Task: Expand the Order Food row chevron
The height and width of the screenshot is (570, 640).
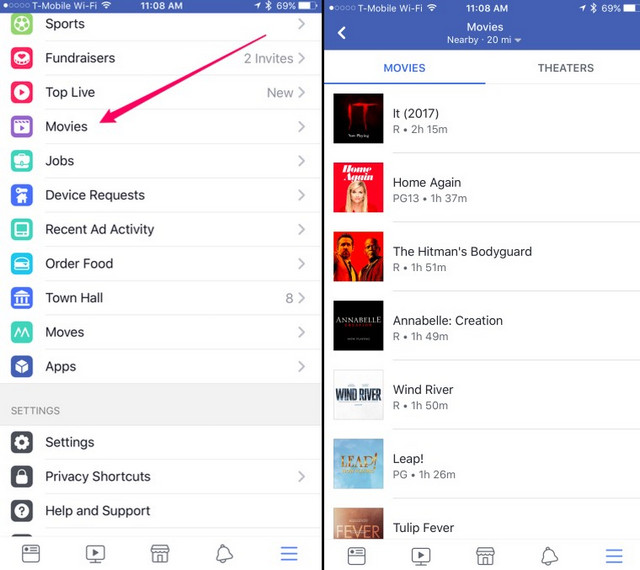Action: tap(301, 264)
